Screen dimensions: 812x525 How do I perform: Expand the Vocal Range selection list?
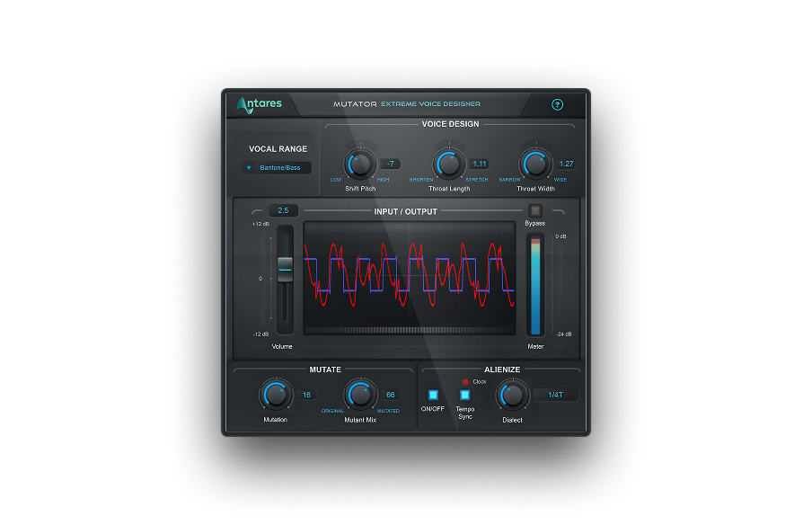coord(250,168)
